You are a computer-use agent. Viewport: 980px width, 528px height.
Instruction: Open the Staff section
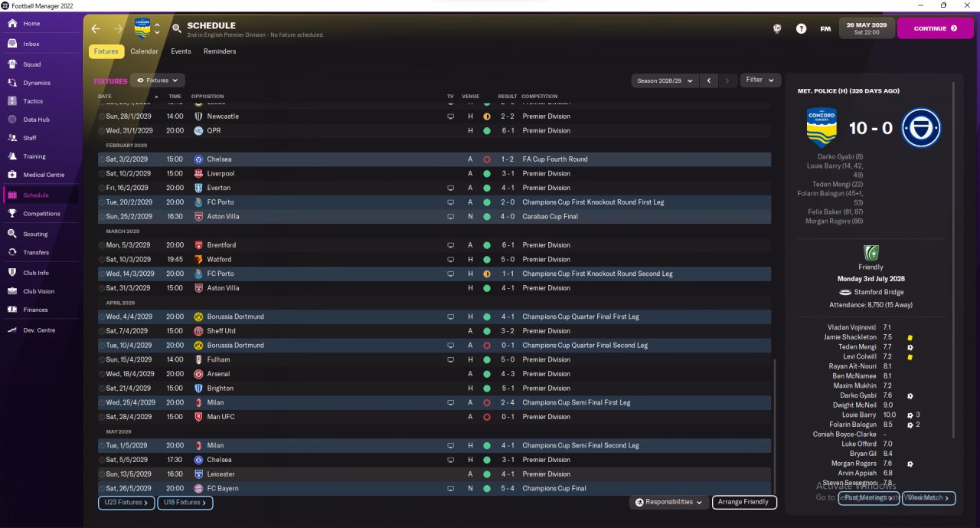[41, 138]
